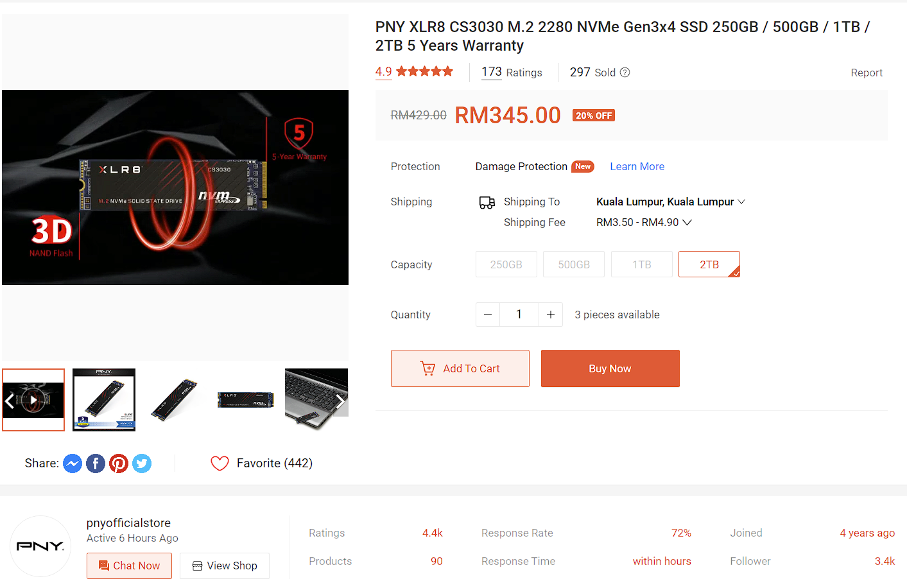Open the 173 Ratings section
907x588 pixels.
pyautogui.click(x=512, y=73)
